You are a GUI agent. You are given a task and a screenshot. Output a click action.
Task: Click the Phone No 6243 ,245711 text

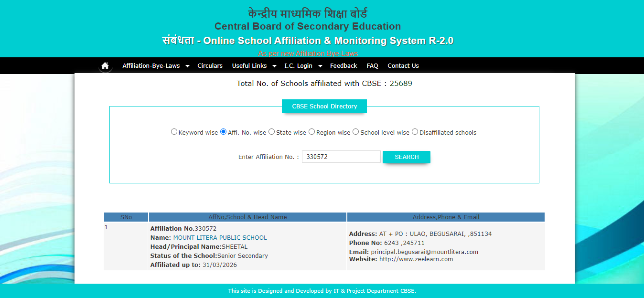(x=387, y=243)
